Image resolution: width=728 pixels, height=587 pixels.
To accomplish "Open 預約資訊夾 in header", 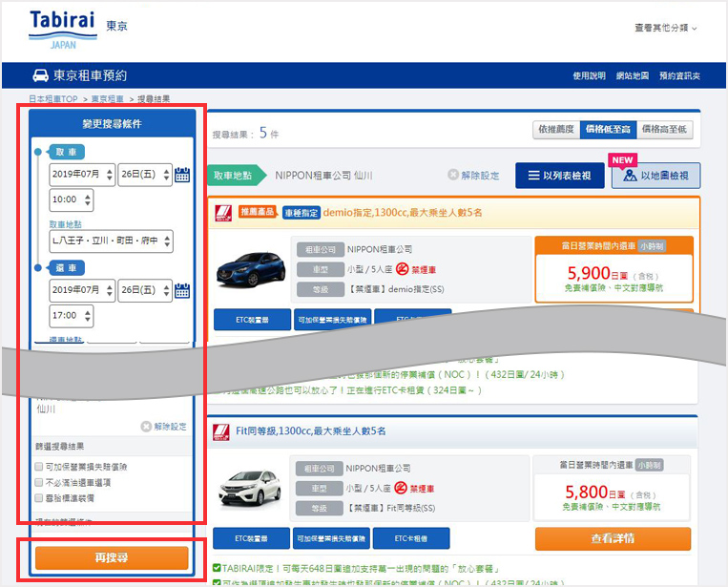I will coord(679,75).
